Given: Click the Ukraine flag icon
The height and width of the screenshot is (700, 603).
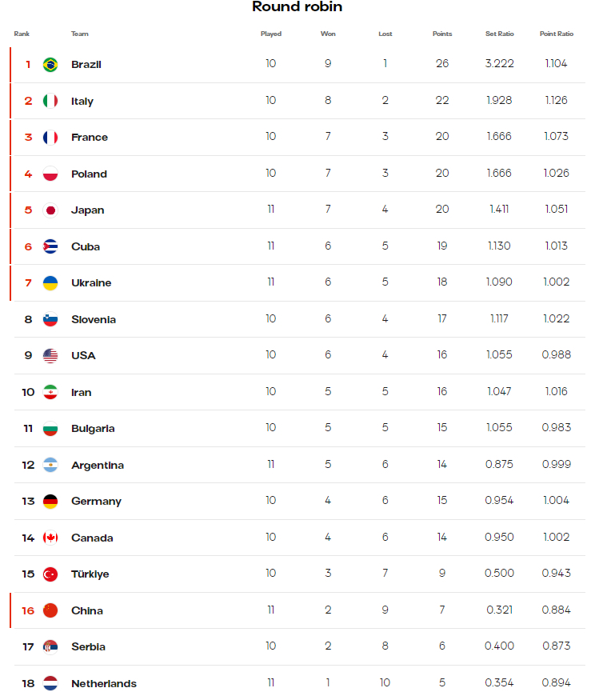Looking at the screenshot, I should pyautogui.click(x=50, y=283).
